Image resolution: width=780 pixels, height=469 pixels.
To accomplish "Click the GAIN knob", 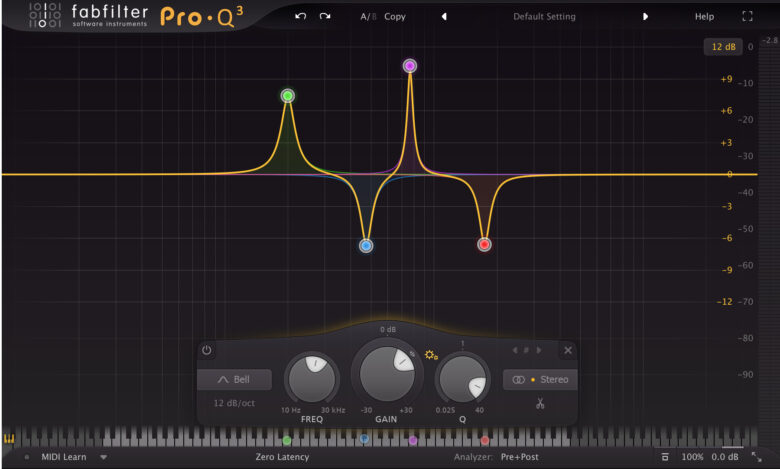I will click(387, 374).
